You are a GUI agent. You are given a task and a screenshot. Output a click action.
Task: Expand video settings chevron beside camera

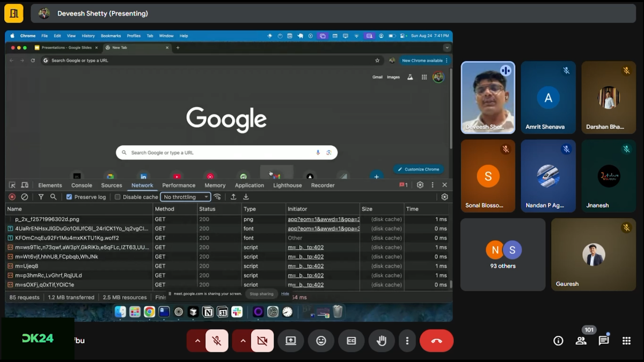(x=243, y=341)
